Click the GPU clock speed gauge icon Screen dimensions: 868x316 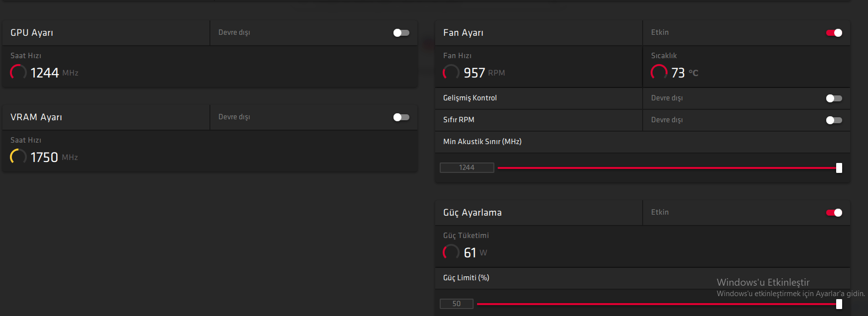[18, 73]
